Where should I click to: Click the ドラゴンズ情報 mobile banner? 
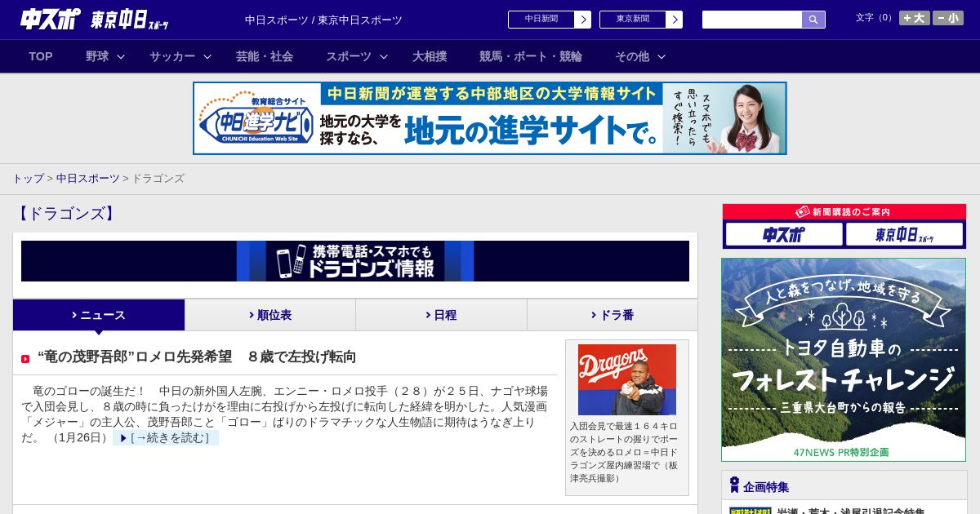(355, 261)
